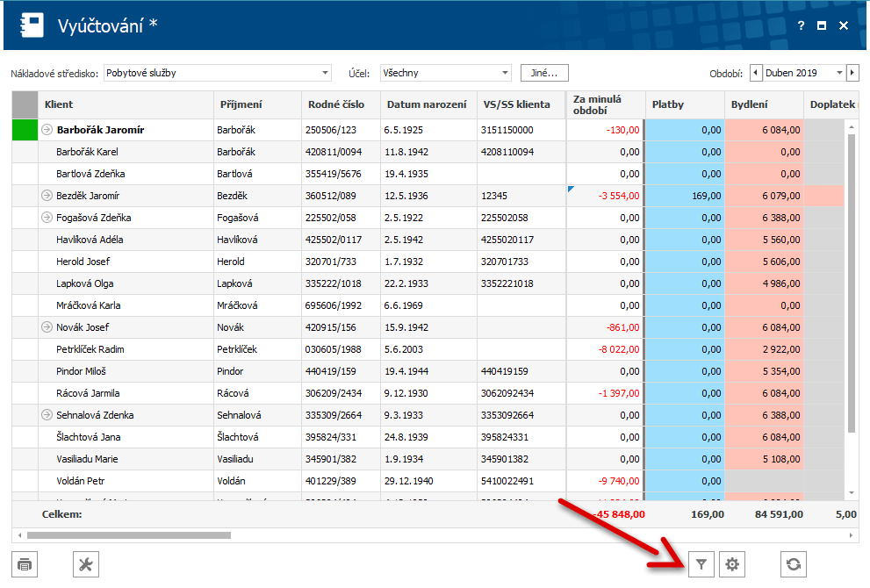Click green row marker of Barbořák Jaromír

(25, 130)
